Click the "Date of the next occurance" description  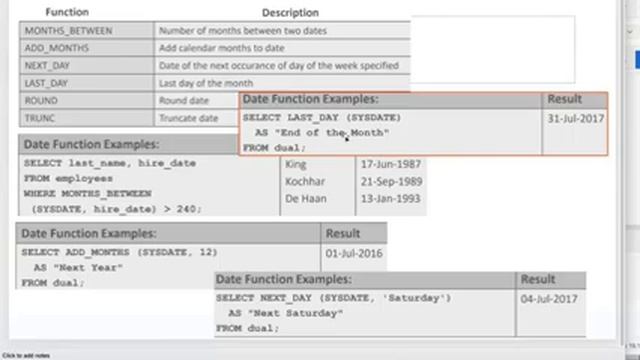pyautogui.click(x=279, y=66)
